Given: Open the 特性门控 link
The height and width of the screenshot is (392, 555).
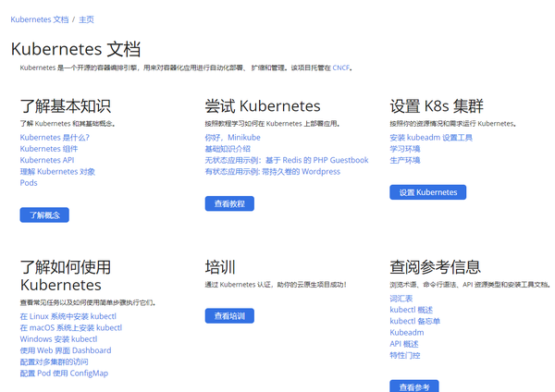Looking at the screenshot, I should pyautogui.click(x=405, y=355).
